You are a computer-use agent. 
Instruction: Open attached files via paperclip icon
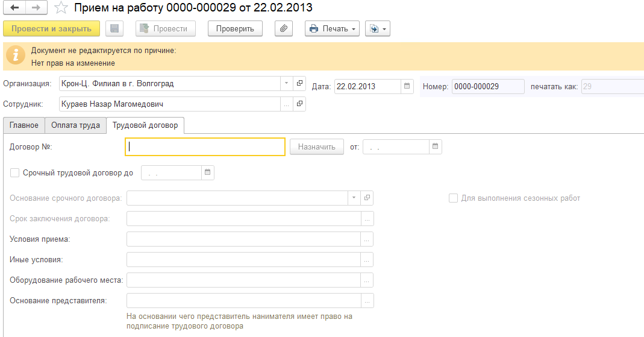(284, 28)
